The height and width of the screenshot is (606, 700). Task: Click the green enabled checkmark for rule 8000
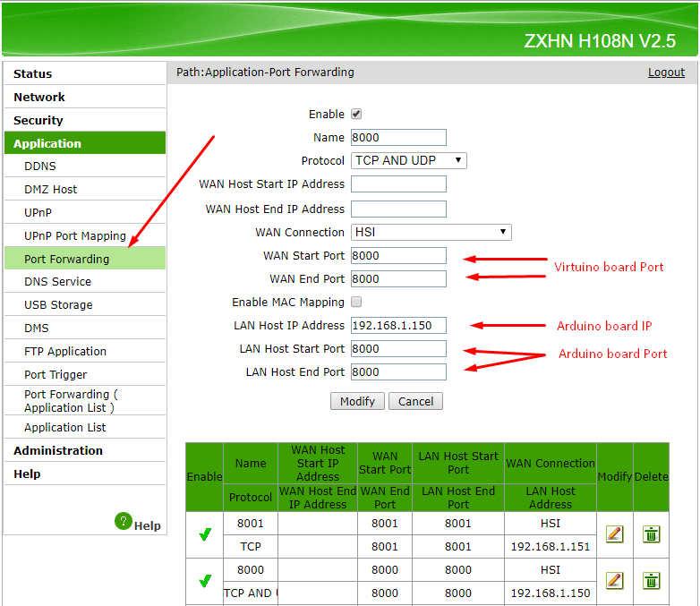click(205, 581)
